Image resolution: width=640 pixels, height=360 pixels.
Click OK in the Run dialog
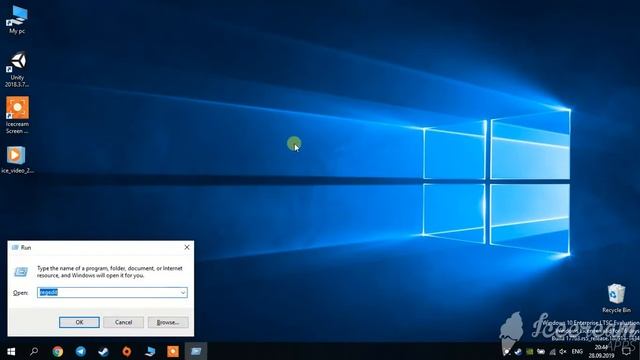click(79, 322)
